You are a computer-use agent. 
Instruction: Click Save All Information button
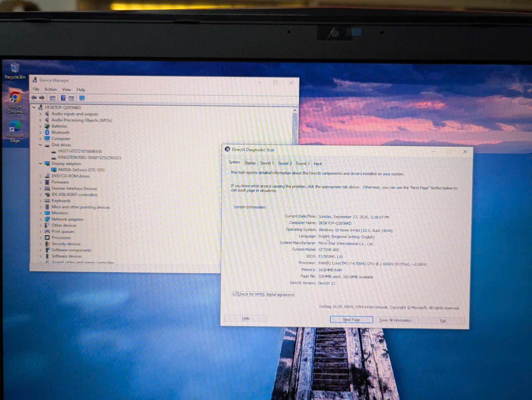coord(395,320)
